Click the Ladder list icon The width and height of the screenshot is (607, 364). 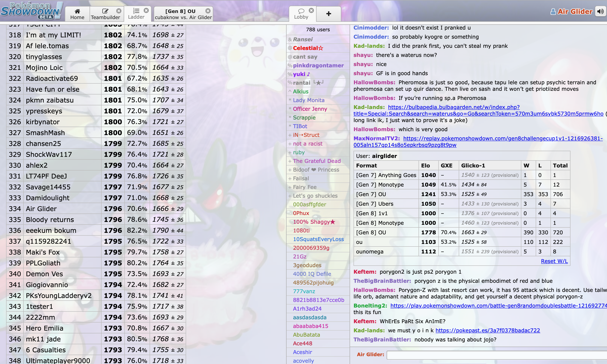pyautogui.click(x=136, y=11)
